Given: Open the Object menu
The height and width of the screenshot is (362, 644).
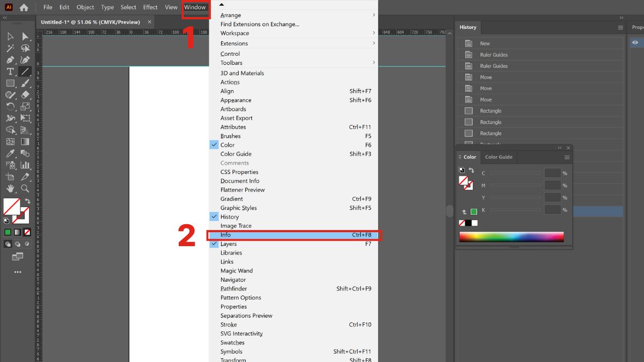Looking at the screenshot, I should click(x=85, y=8).
